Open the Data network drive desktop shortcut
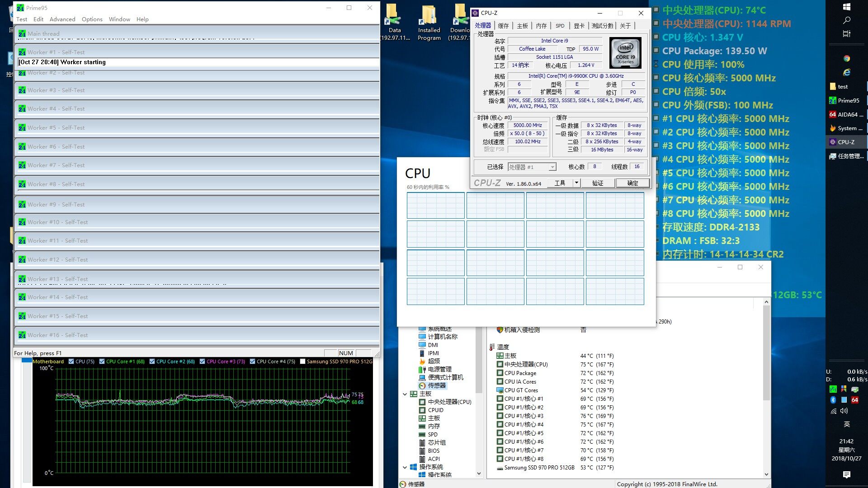 click(x=395, y=23)
